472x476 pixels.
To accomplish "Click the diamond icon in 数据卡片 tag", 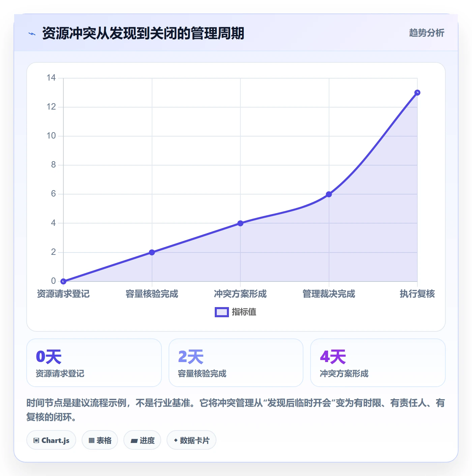I will [x=176, y=440].
